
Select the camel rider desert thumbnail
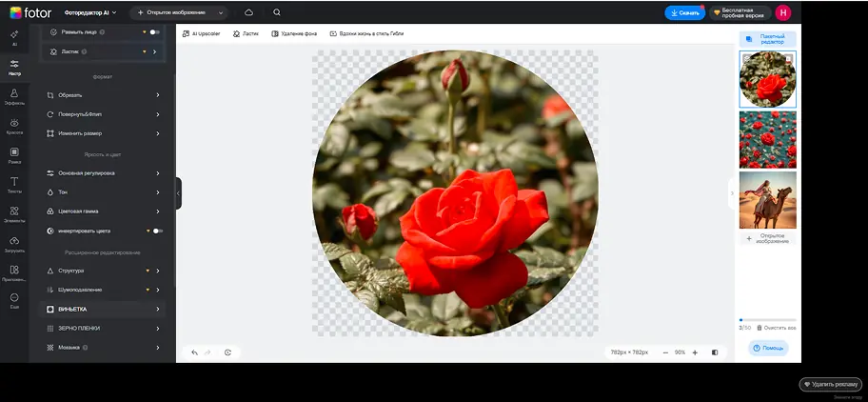coord(768,200)
